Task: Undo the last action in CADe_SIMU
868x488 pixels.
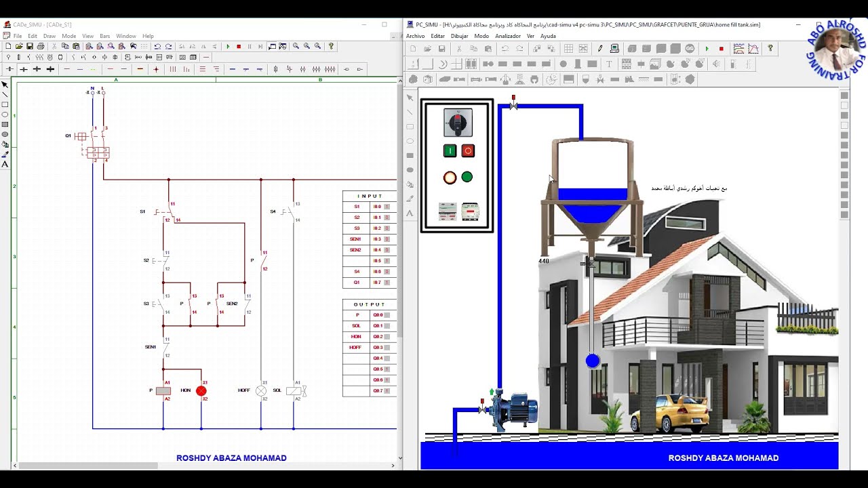Action: pos(157,46)
